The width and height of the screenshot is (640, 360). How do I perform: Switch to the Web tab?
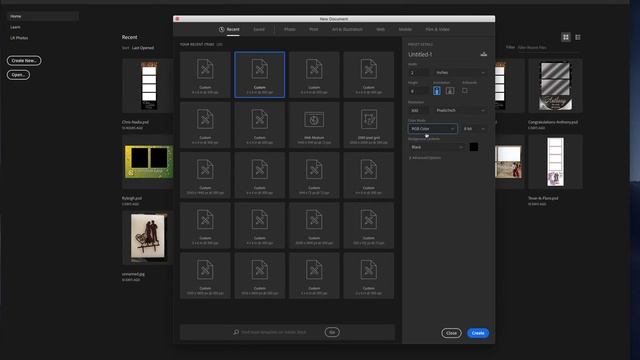[x=380, y=29]
